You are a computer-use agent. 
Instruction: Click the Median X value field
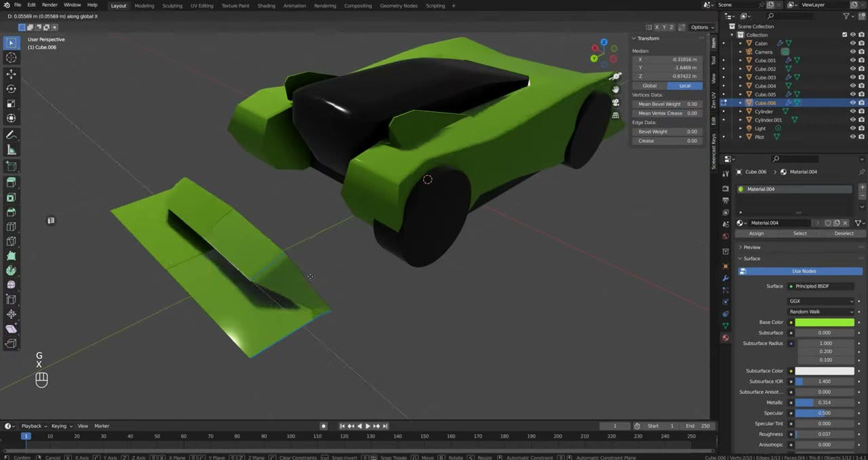tap(667, 60)
